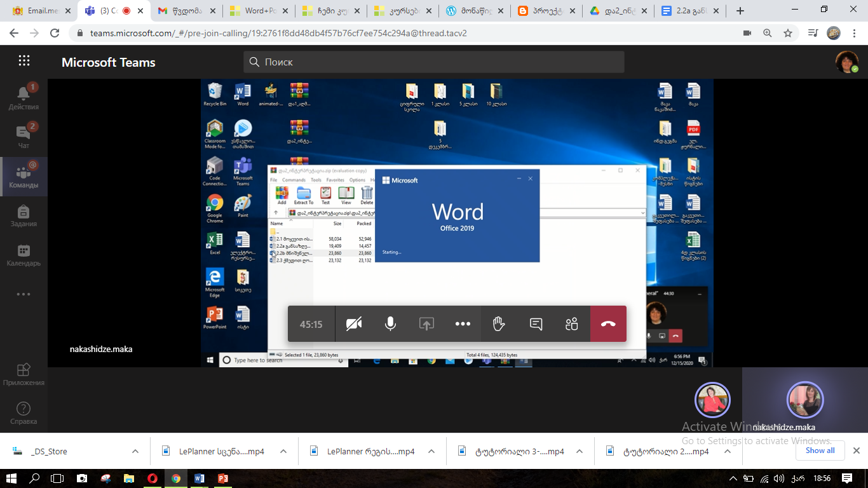Open Chrome media controls icon

(x=813, y=33)
